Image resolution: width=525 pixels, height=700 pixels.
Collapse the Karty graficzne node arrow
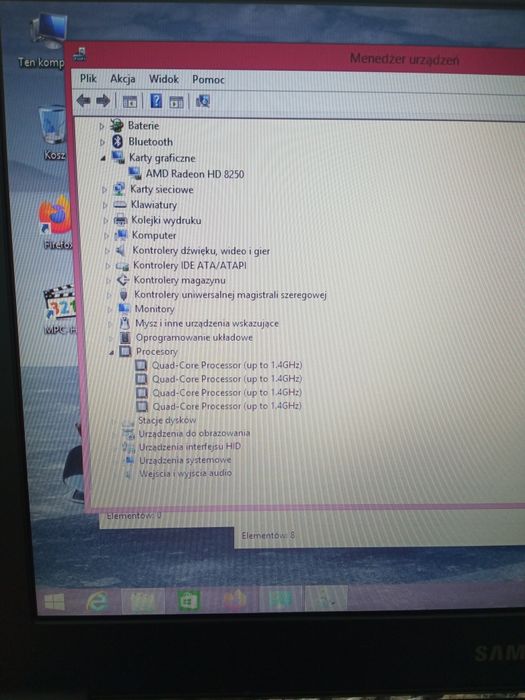pos(103,158)
